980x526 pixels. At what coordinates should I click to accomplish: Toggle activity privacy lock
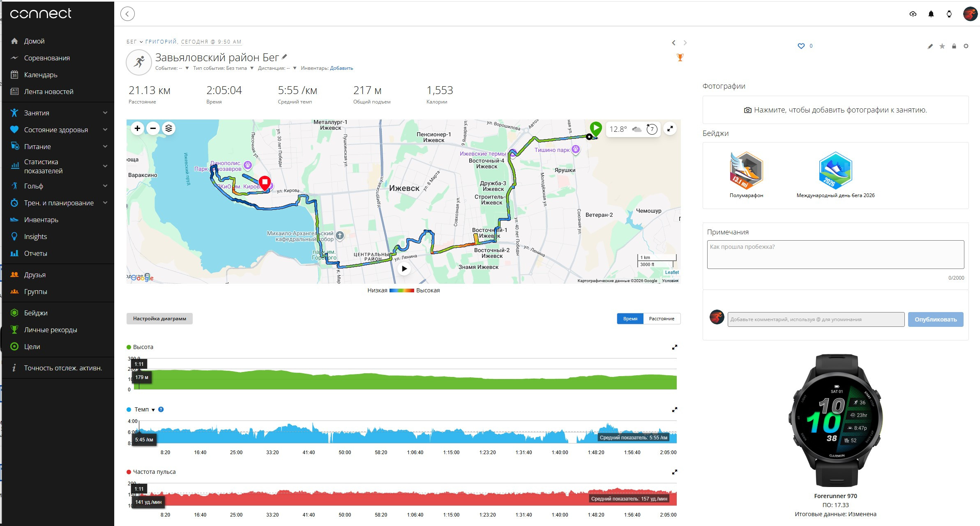tap(954, 46)
